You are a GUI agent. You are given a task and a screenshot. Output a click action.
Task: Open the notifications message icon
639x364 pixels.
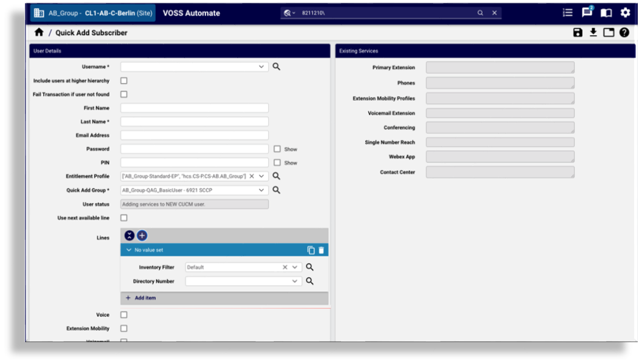(586, 13)
